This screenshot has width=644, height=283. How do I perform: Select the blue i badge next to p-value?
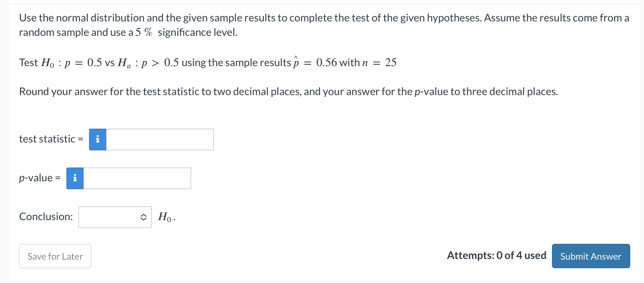(75, 178)
